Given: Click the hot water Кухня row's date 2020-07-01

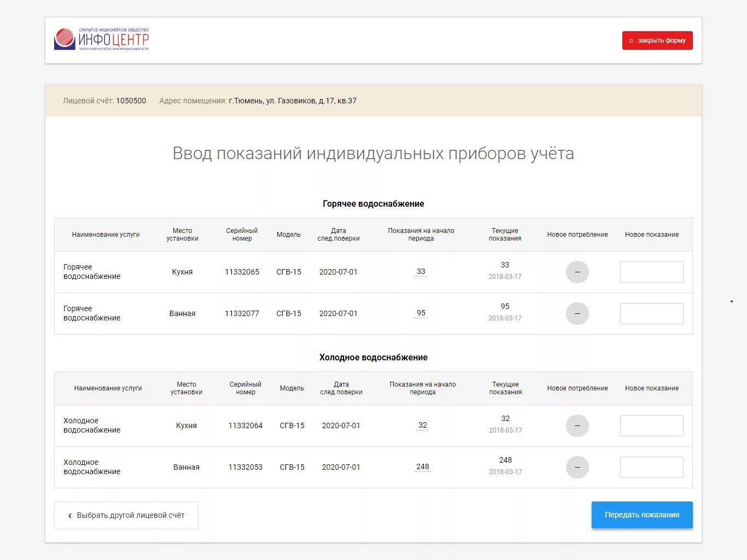Looking at the screenshot, I should click(339, 272).
